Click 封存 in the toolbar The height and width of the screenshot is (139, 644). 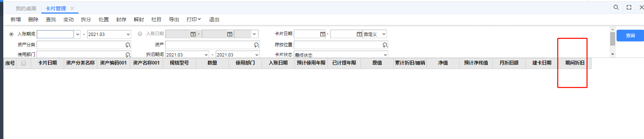pyautogui.click(x=121, y=19)
